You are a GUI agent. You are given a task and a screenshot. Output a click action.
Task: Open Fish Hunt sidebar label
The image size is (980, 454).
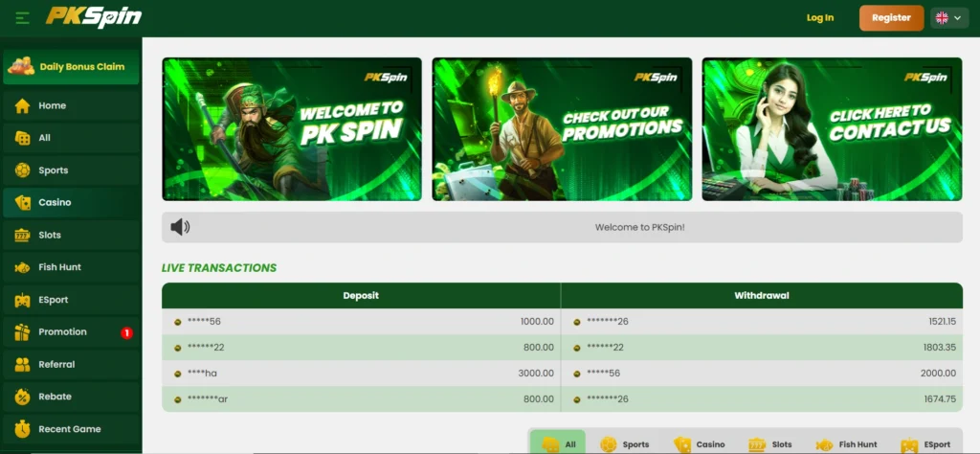click(60, 267)
